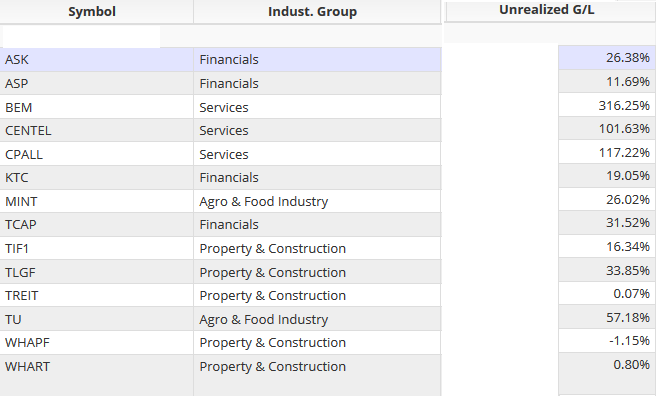Select the TCAP symbol cell

(x=97, y=224)
